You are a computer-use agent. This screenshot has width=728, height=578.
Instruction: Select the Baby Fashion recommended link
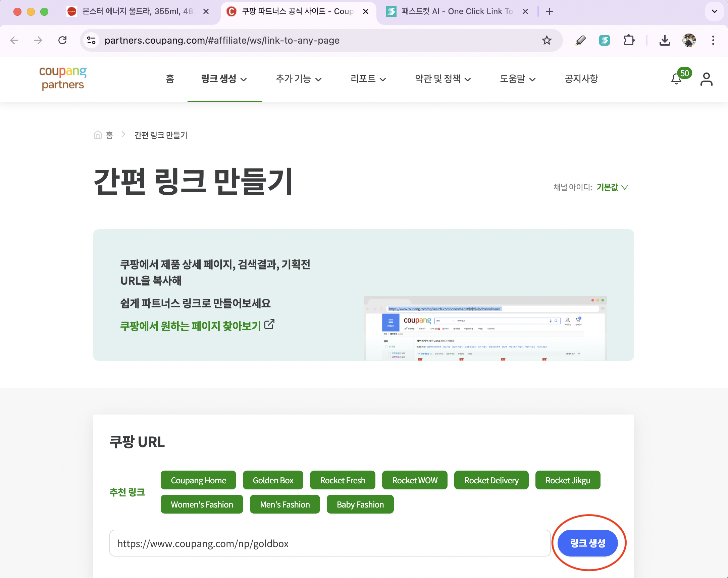pyautogui.click(x=360, y=504)
